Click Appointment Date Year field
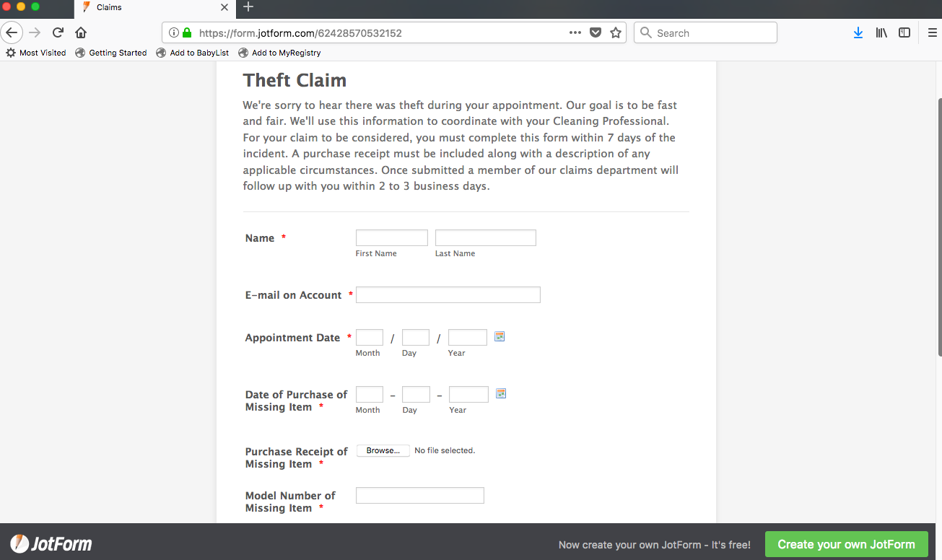Viewport: 942px width, 560px height. tap(468, 337)
